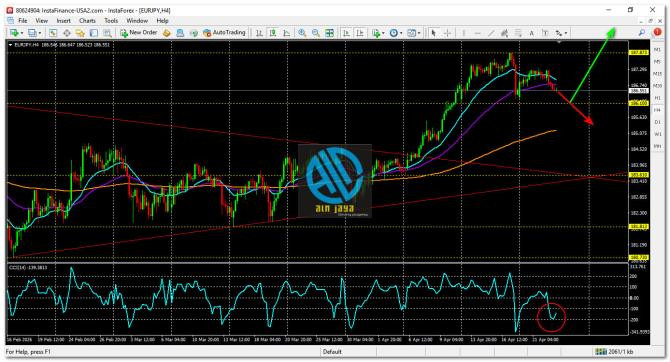Select the Trendline drawing tool
This screenshot has width=670, height=362.
(x=491, y=33)
